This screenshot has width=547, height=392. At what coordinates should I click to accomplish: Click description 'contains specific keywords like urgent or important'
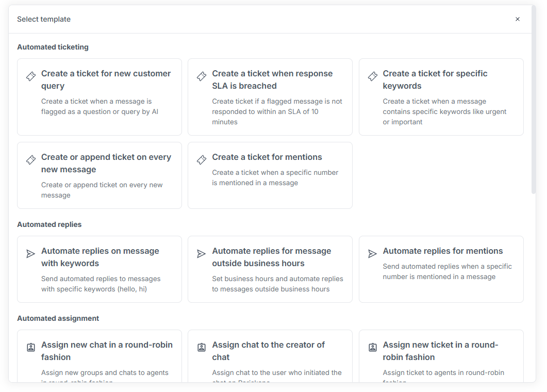444,117
